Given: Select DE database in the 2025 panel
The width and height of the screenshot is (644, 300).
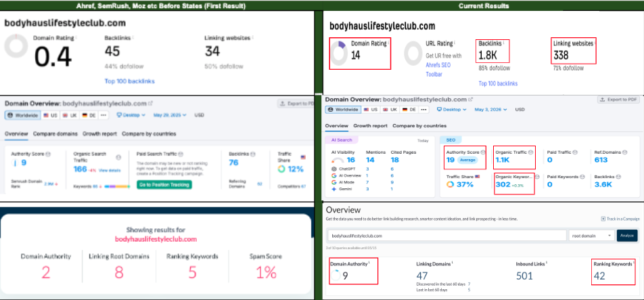Looking at the screenshot, I should tap(89, 116).
